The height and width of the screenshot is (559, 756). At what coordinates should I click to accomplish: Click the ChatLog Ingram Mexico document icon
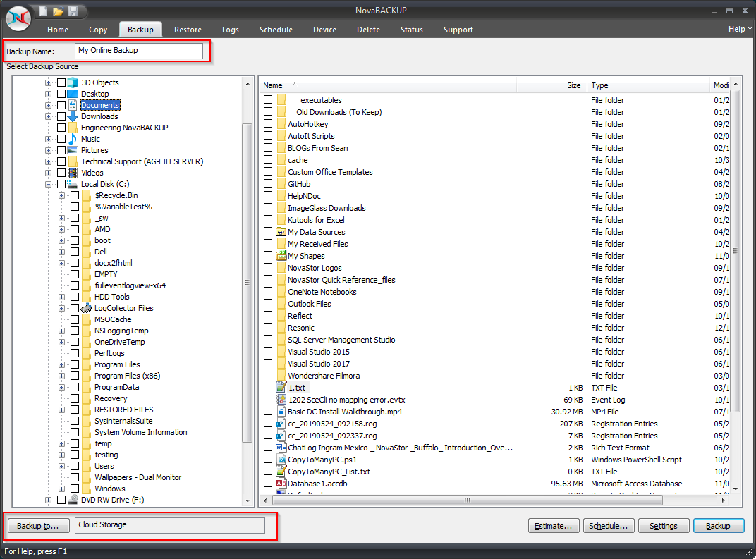pyautogui.click(x=281, y=447)
